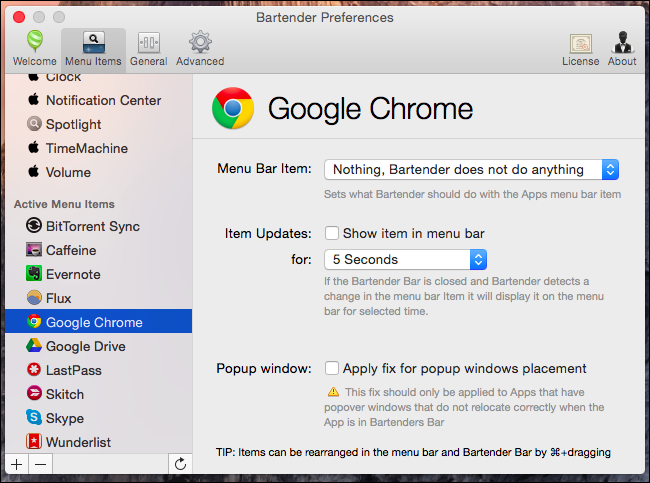The image size is (650, 483).
Task: Open the Menu Bar Item dropdown
Action: 472,169
